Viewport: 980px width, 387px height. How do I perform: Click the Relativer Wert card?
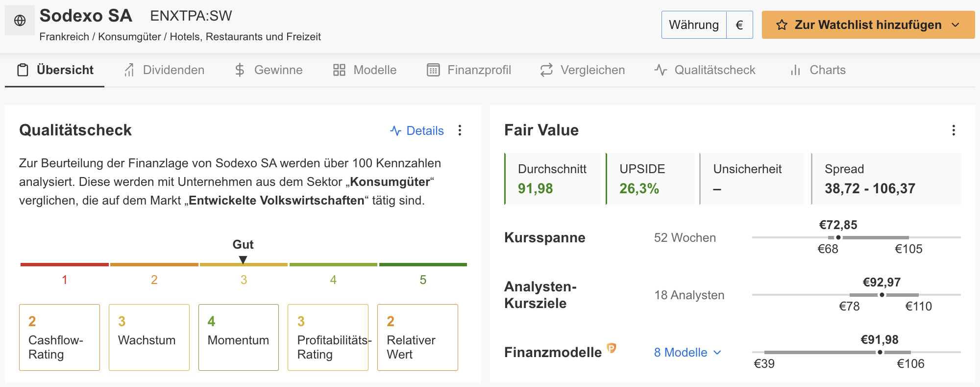[417, 337]
